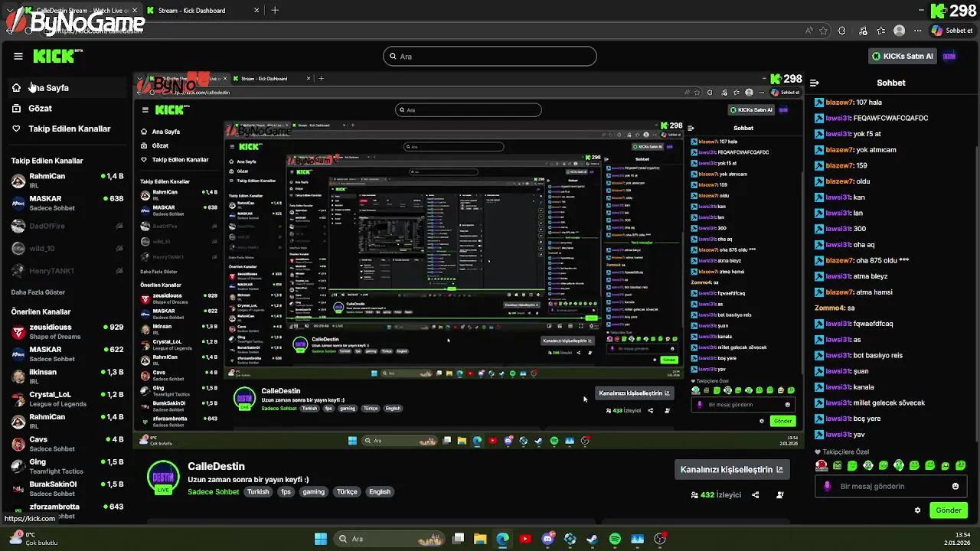Image resolution: width=980 pixels, height=551 pixels.
Task: Click the user icon right of share icon
Action: tap(780, 495)
